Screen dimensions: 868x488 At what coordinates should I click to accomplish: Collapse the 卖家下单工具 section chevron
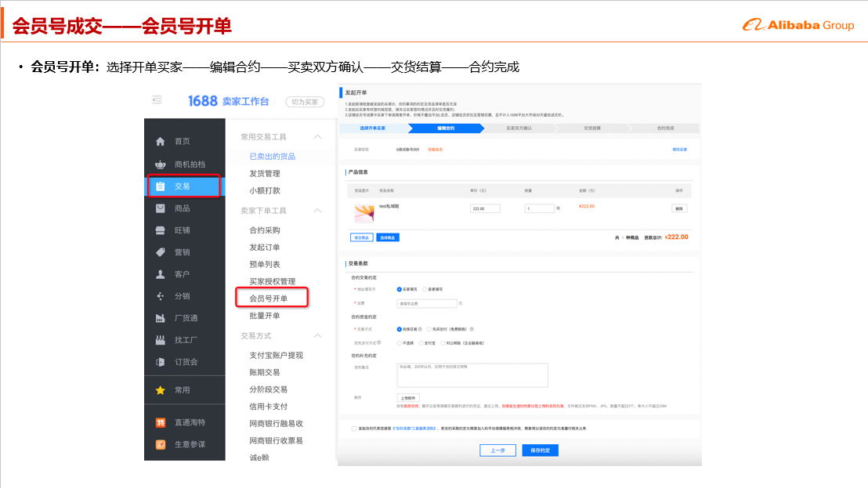click(x=318, y=211)
